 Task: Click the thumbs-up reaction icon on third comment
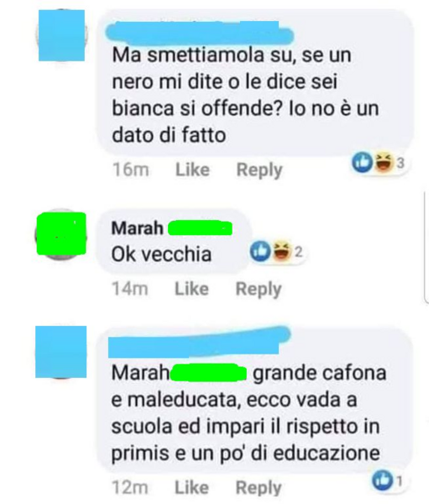pos(383,481)
